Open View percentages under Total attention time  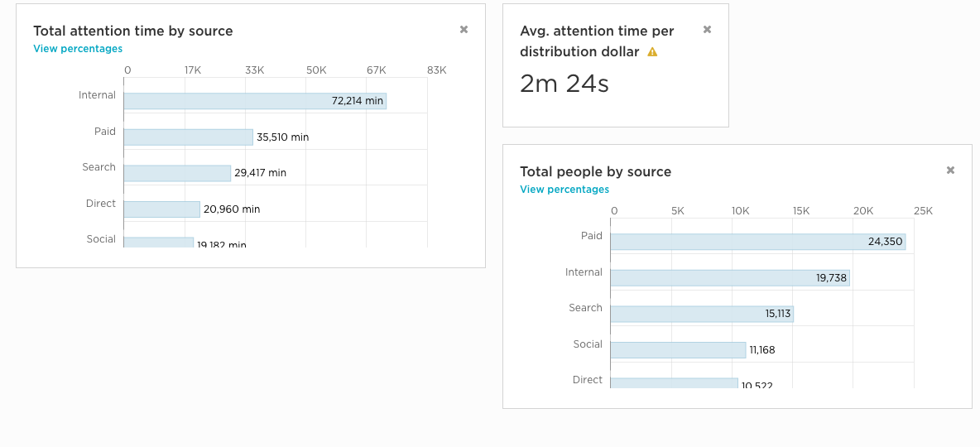click(x=78, y=49)
